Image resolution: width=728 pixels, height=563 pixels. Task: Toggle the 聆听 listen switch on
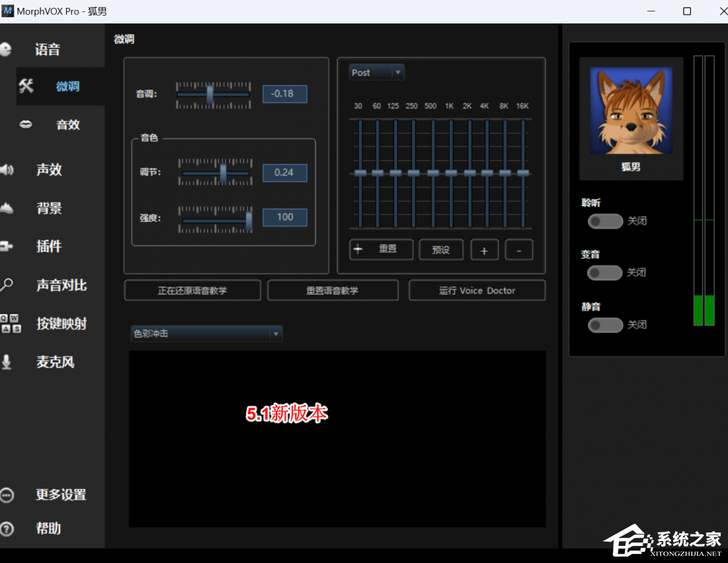(605, 221)
